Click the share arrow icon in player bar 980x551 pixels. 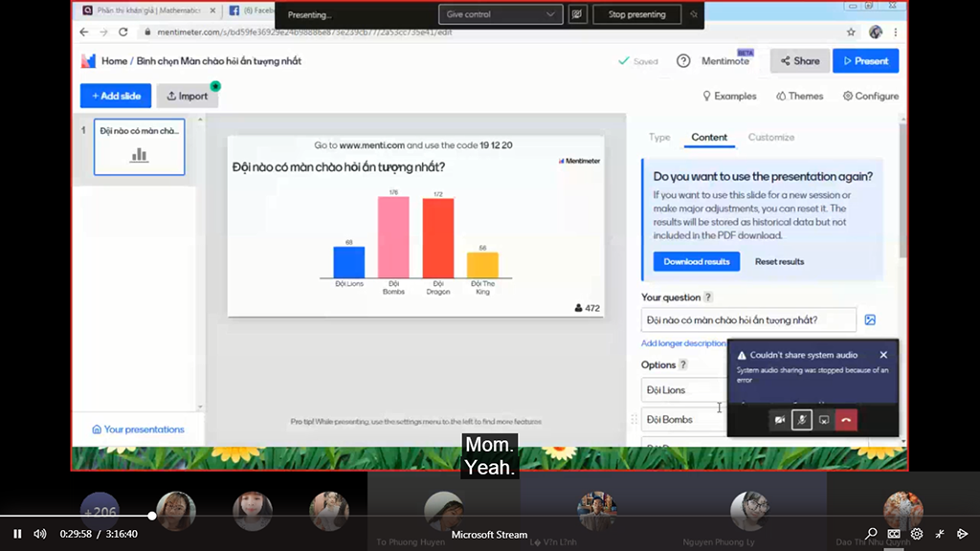coord(963,534)
